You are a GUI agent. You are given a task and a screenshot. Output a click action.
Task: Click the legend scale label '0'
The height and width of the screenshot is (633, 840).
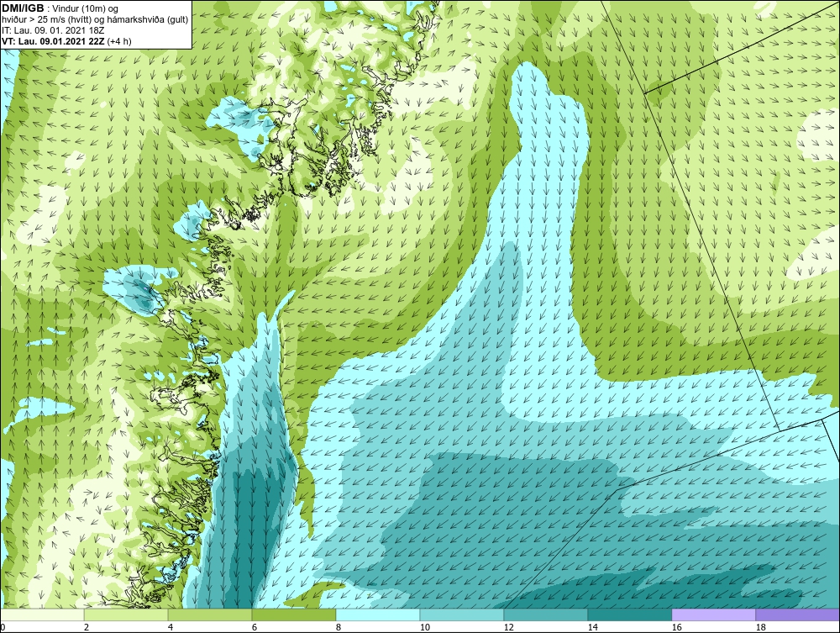coord(3,627)
